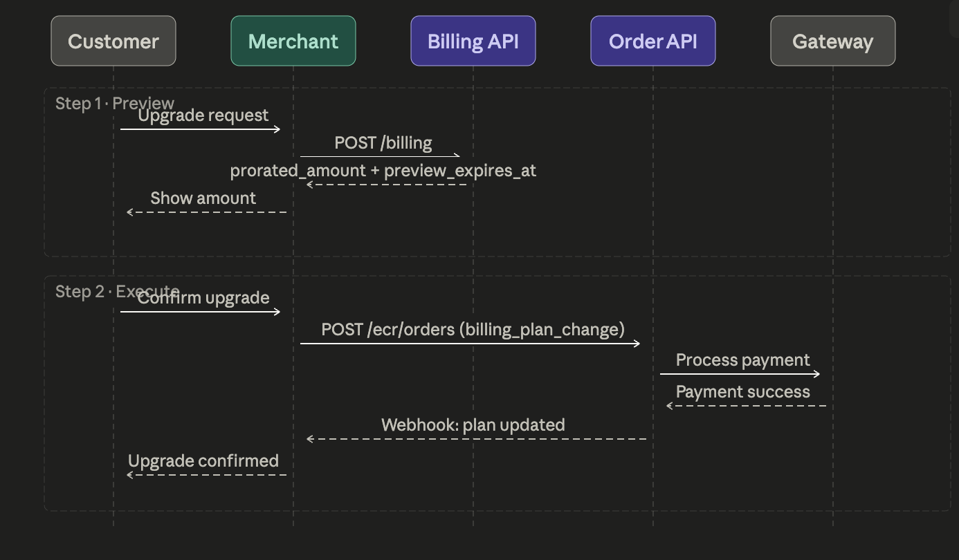Click the 'Upgrade request' message label
The width and height of the screenshot is (959, 560).
pyautogui.click(x=203, y=115)
